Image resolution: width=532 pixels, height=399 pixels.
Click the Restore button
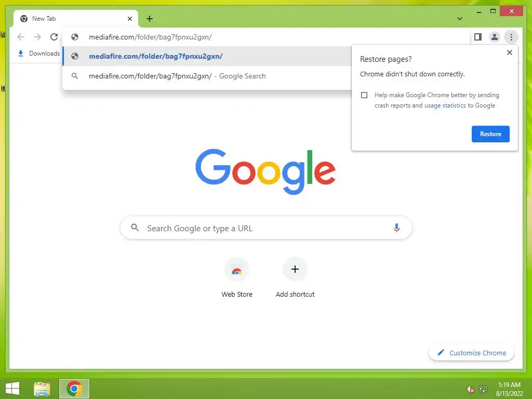pyautogui.click(x=490, y=134)
